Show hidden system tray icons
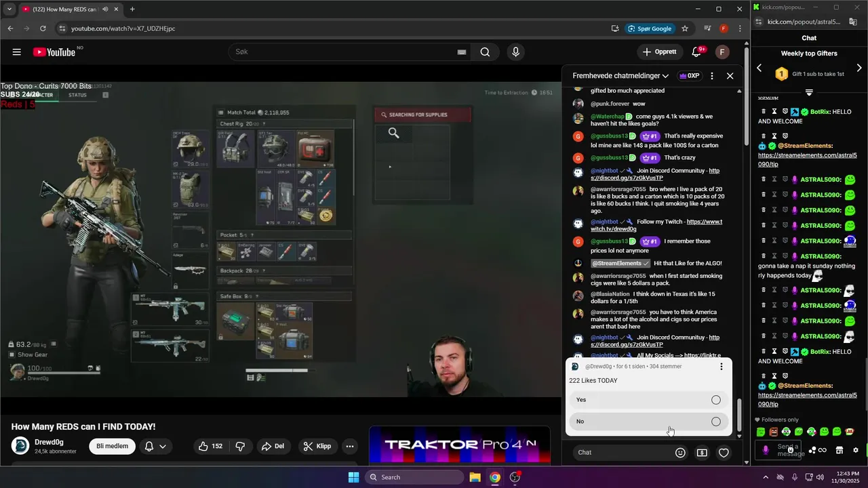Screen dimensions: 868x488 coord(766,477)
